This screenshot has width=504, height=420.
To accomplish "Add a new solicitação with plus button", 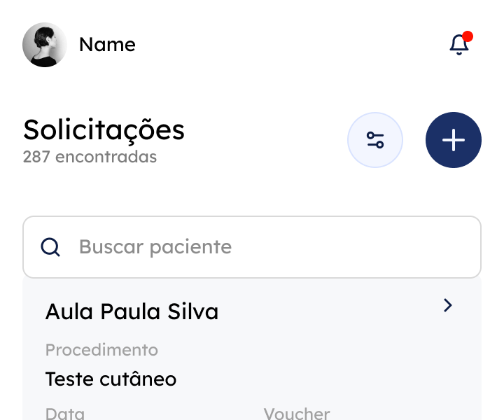I will coord(454,140).
